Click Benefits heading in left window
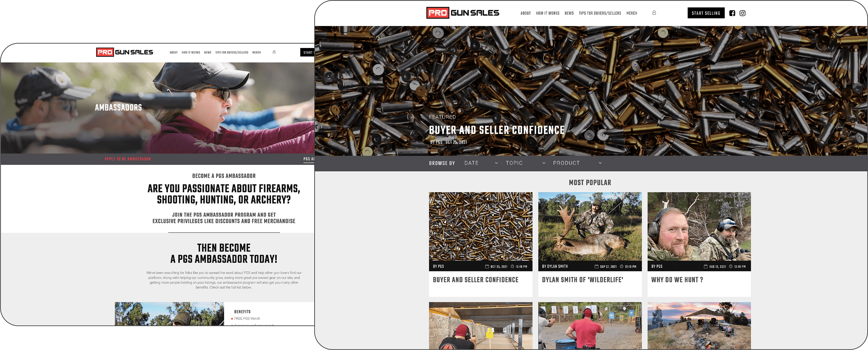Viewport: 868px width, 350px height. coord(242,312)
